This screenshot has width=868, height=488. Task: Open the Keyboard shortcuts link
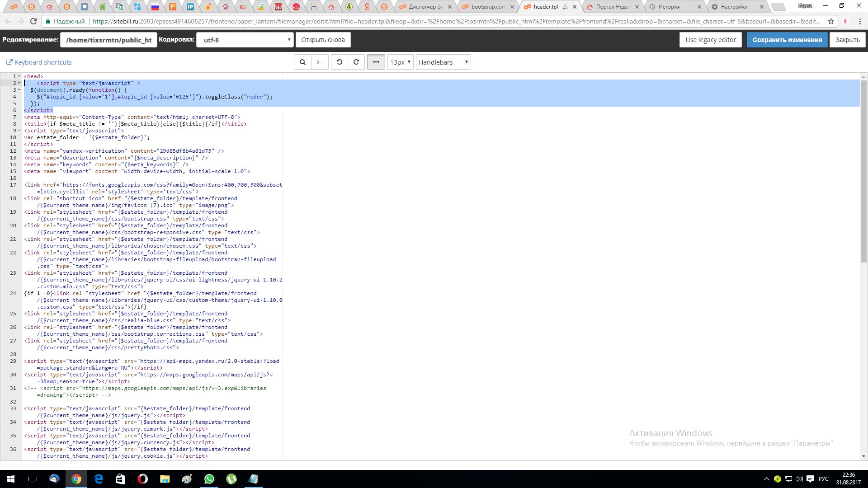(x=39, y=62)
